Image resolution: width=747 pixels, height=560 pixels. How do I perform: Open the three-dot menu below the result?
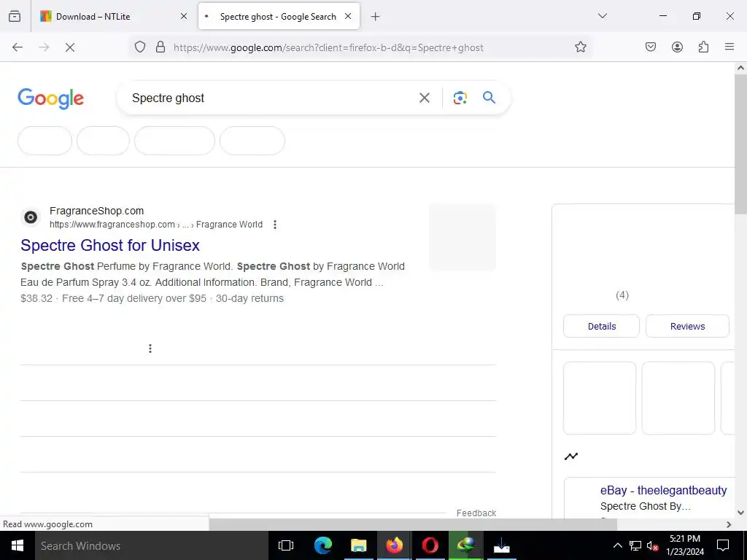(x=150, y=349)
